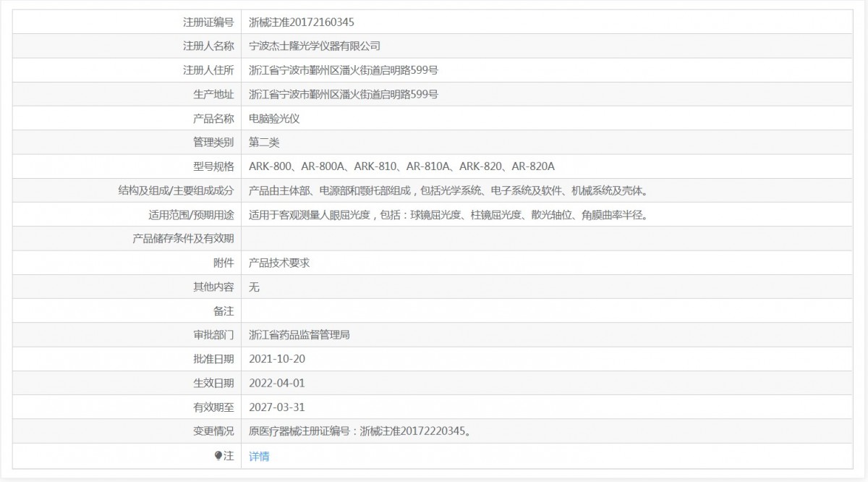Select the company name ending in 光学仪器有限公司
Viewport: 868px width, 482px height.
pyautogui.click(x=315, y=46)
